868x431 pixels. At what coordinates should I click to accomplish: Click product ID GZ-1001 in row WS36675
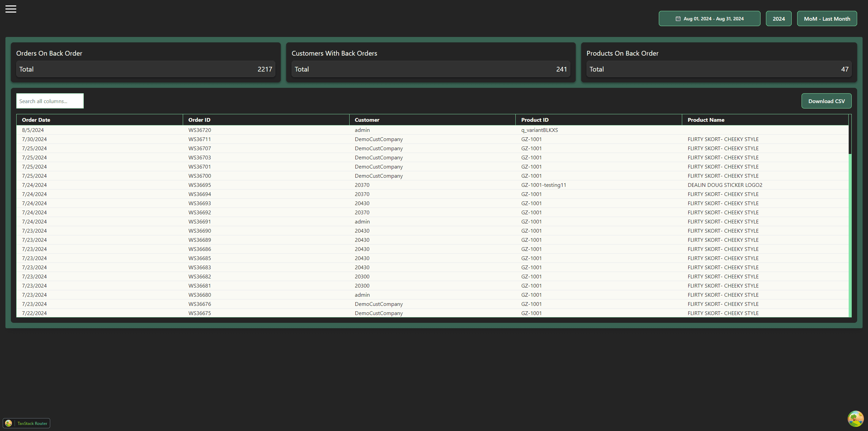tap(531, 313)
